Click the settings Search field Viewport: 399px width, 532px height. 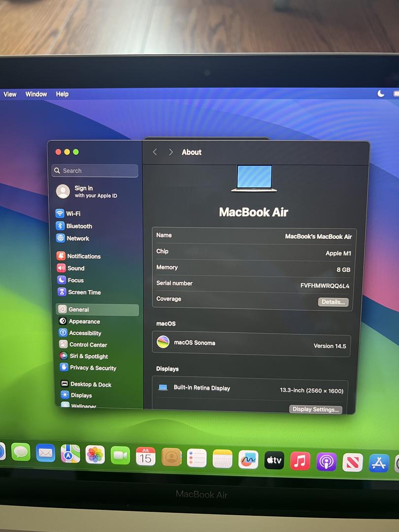[x=95, y=170]
